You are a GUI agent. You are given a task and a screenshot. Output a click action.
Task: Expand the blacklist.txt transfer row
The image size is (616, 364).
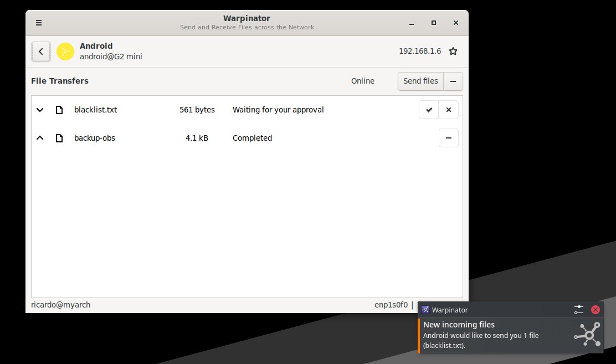40,110
